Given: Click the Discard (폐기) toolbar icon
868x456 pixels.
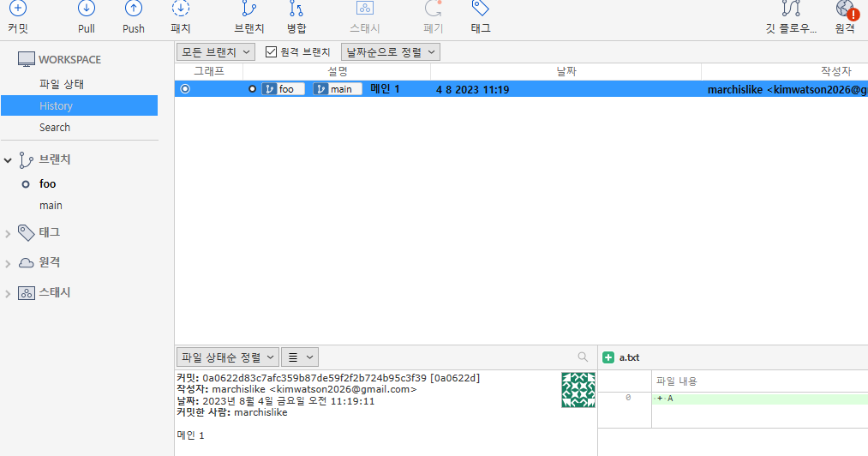Looking at the screenshot, I should click(x=433, y=9).
